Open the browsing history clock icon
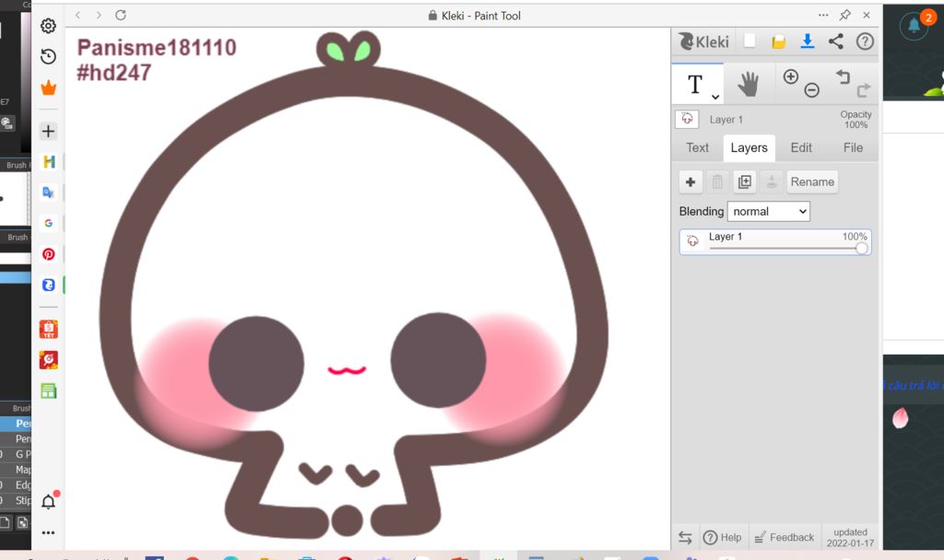This screenshot has width=944, height=560. click(48, 56)
